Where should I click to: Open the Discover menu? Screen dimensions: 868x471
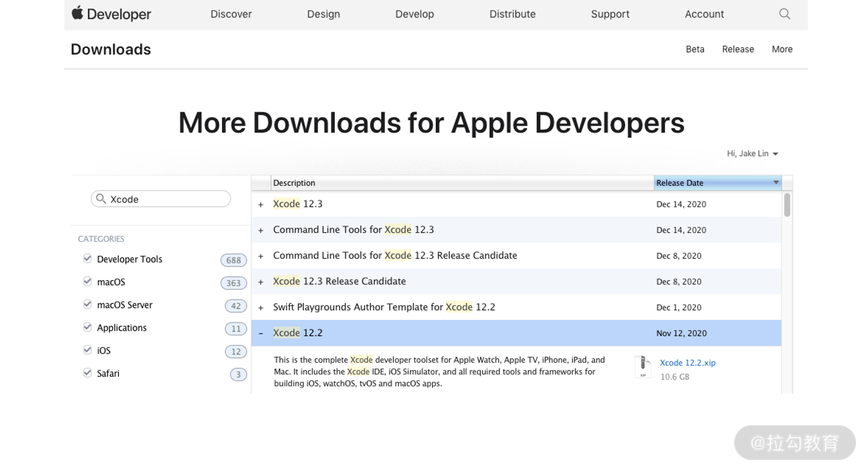coord(231,14)
